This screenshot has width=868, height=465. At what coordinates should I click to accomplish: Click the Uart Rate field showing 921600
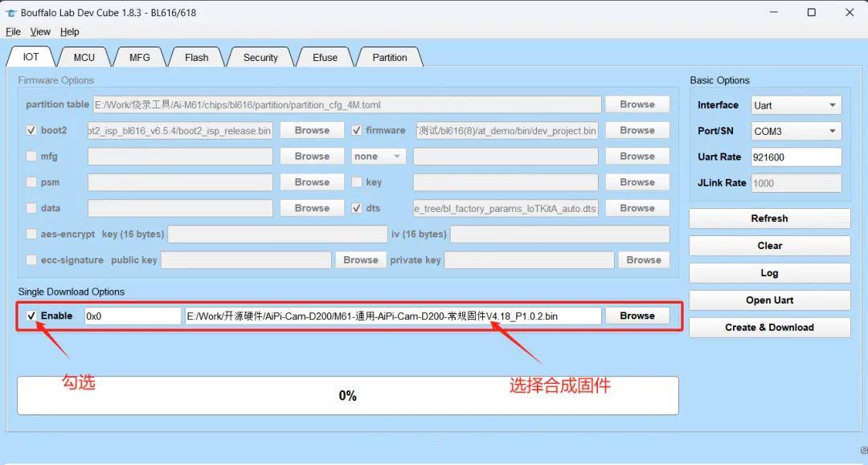[x=796, y=157]
